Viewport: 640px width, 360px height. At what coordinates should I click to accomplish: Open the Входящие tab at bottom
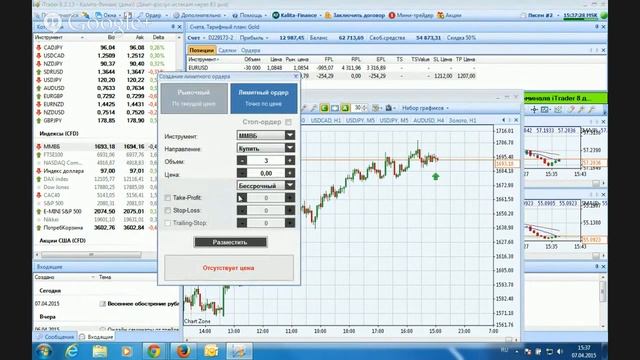97,337
